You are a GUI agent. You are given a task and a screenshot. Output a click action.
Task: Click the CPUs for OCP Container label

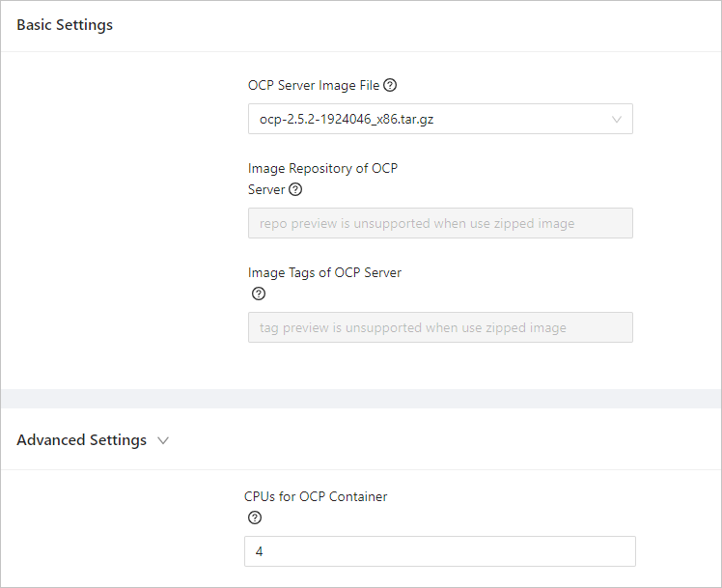point(316,496)
